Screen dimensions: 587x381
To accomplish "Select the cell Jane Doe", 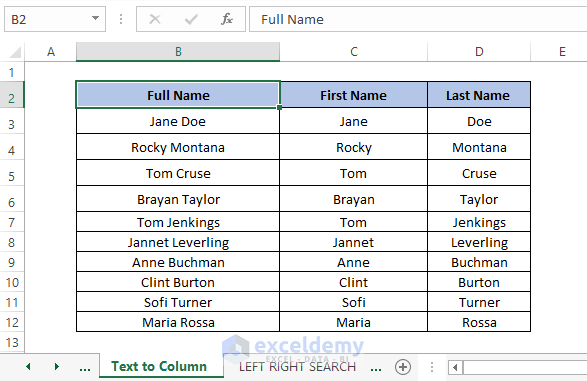I will coord(178,121).
